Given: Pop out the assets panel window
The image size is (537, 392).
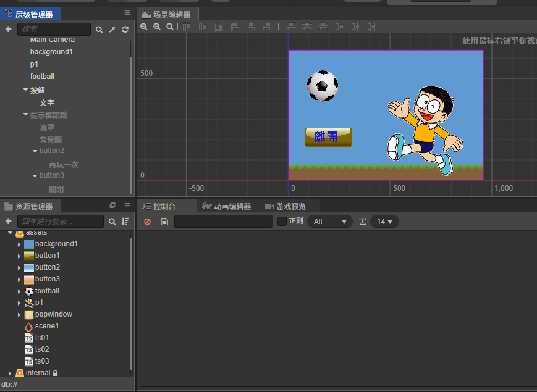Looking at the screenshot, I should [x=112, y=205].
